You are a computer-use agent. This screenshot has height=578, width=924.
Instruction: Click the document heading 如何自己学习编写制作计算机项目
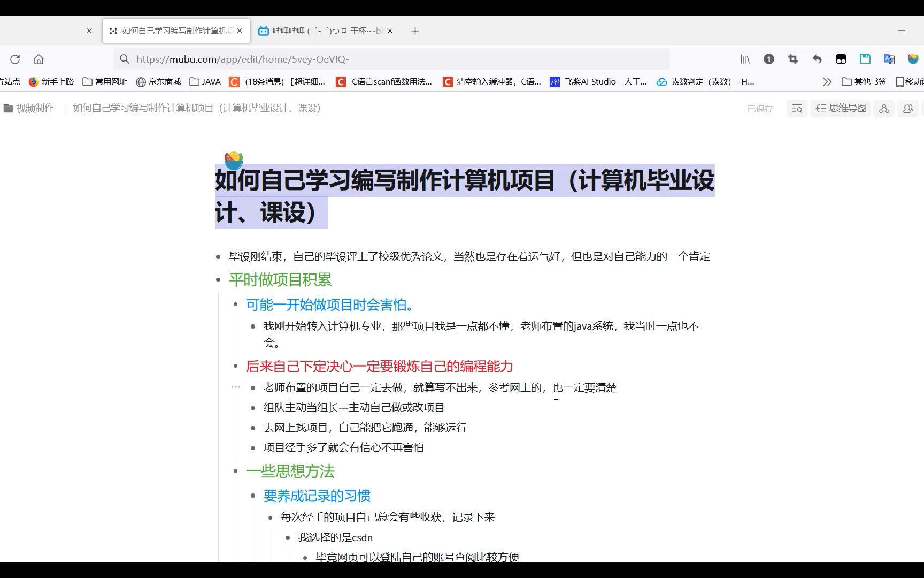[464, 196]
